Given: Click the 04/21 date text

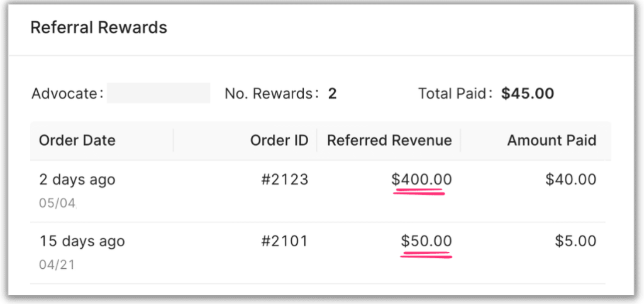Looking at the screenshot, I should tap(57, 264).
